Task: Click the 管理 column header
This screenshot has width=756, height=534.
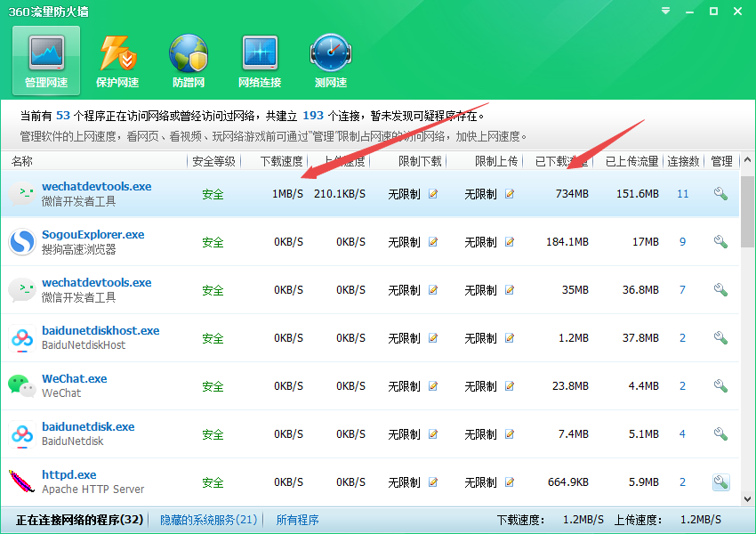Action: click(x=722, y=161)
